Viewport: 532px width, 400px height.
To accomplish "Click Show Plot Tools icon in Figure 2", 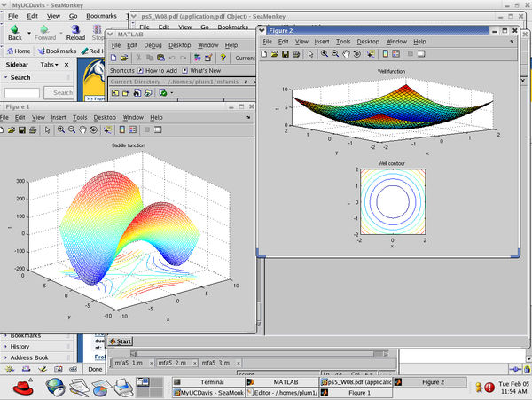I will click(421, 53).
